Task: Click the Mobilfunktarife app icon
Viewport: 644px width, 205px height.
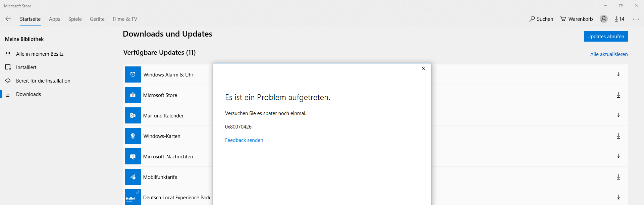Action: [x=133, y=177]
